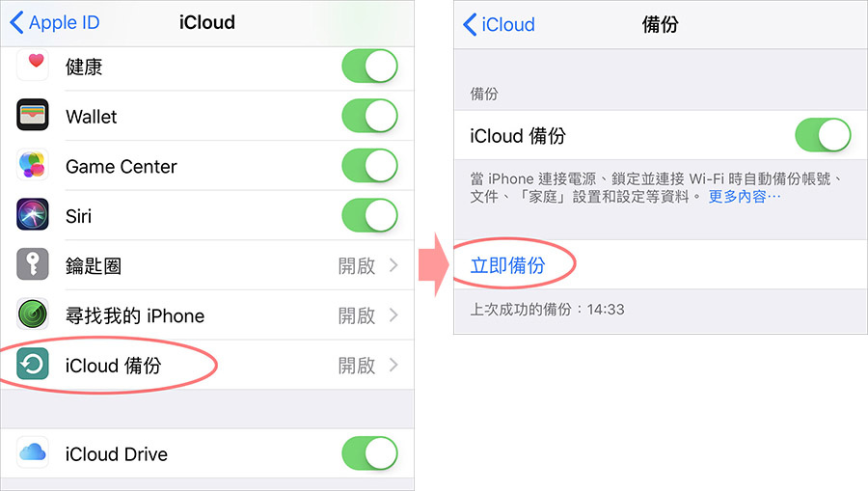Go back to Apple ID
The width and height of the screenshot is (868, 491).
[55, 23]
